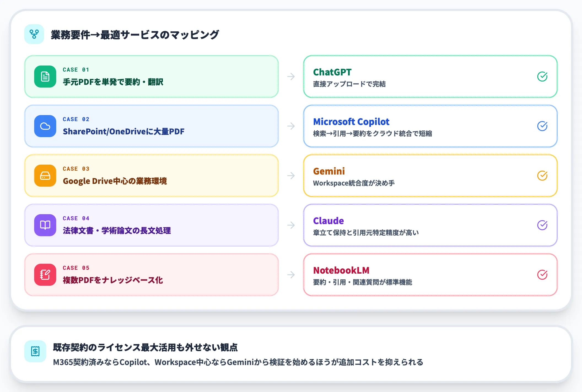Click the arrow pointing to Claude
Screen dimensions: 582x392
291,225
